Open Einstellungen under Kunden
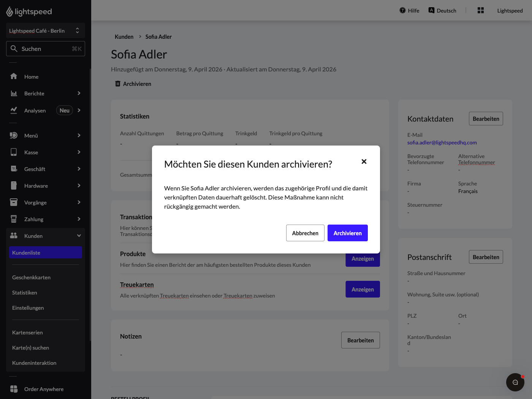 tap(28, 308)
